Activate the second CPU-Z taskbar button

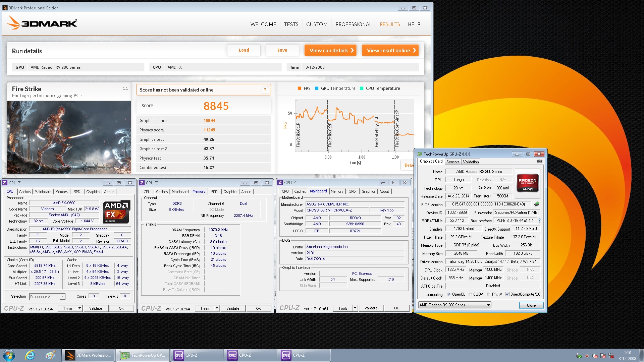click(x=251, y=355)
